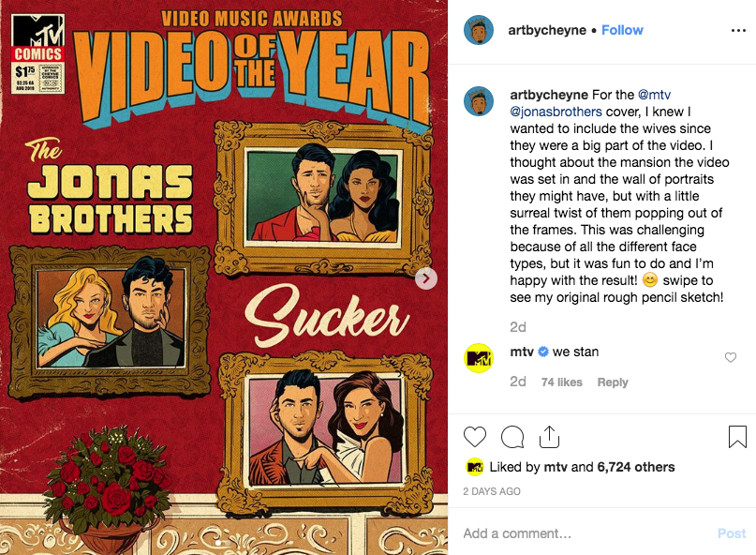
Task: Open artbycheyne profile picture in header
Action: (479, 30)
